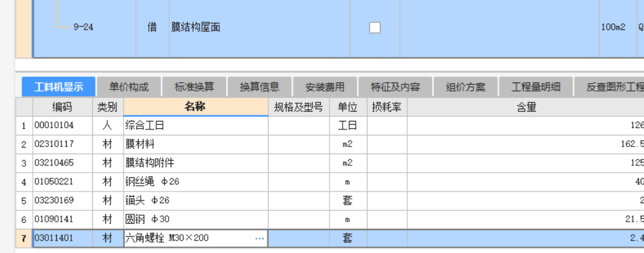This screenshot has height=253, width=644.
Task: Select the 钢丝绳 φ26 name cell
Action: [x=195, y=182]
